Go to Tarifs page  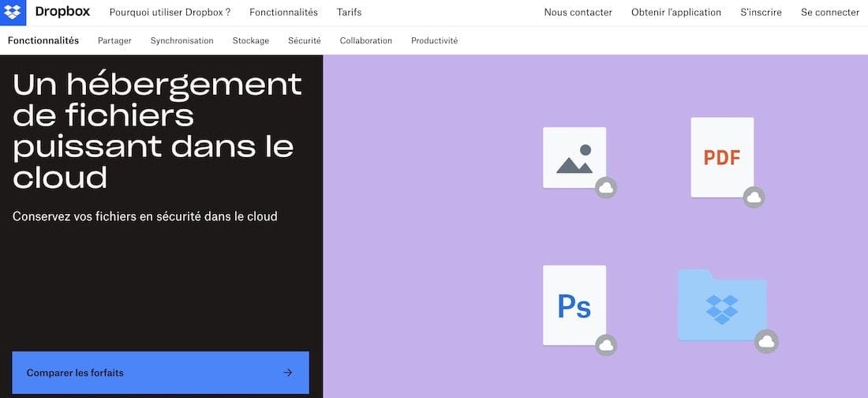tap(350, 12)
